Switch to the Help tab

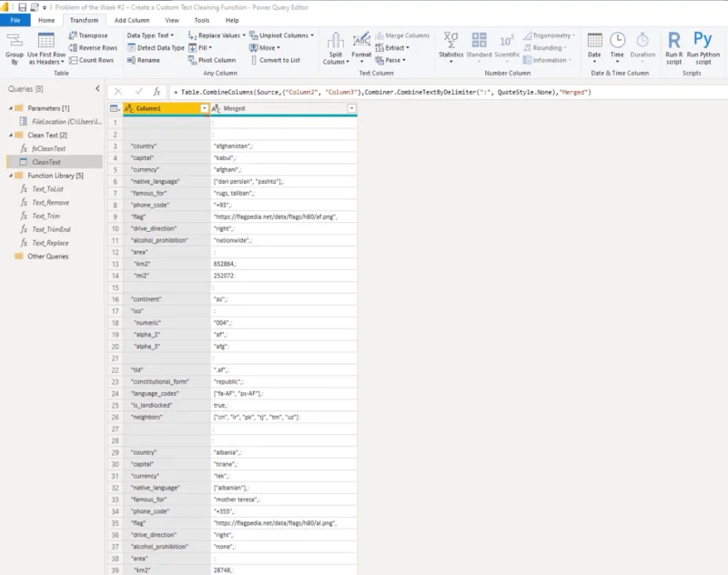tap(232, 20)
